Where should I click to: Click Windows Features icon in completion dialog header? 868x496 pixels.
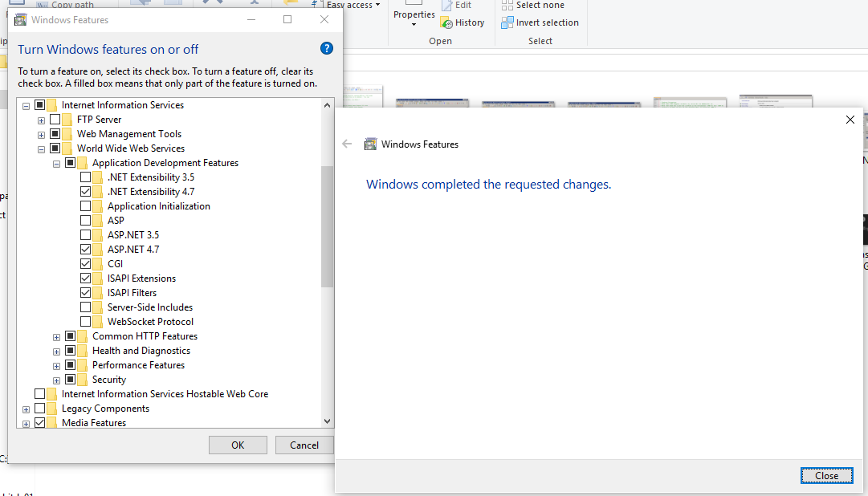coord(370,144)
